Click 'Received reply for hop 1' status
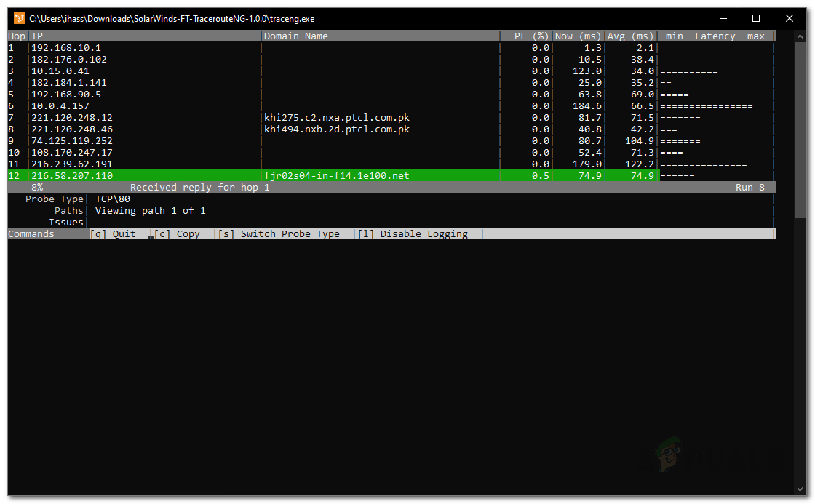 (x=200, y=188)
